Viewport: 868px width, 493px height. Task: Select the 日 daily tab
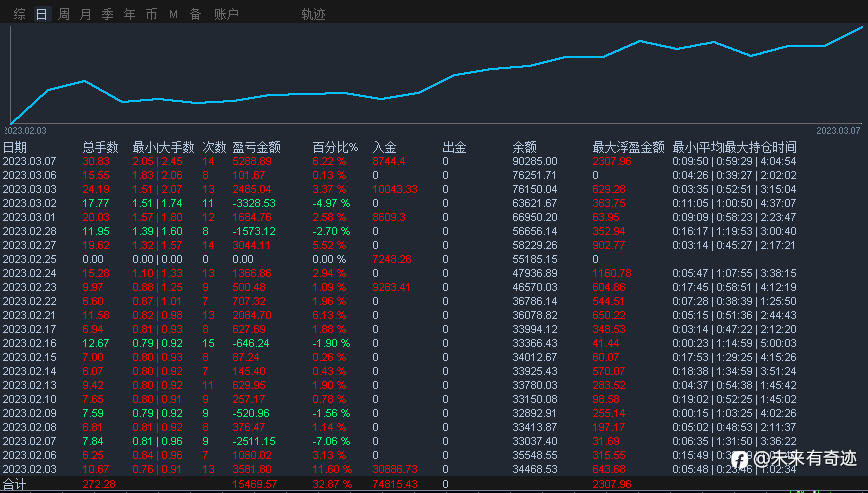point(41,14)
